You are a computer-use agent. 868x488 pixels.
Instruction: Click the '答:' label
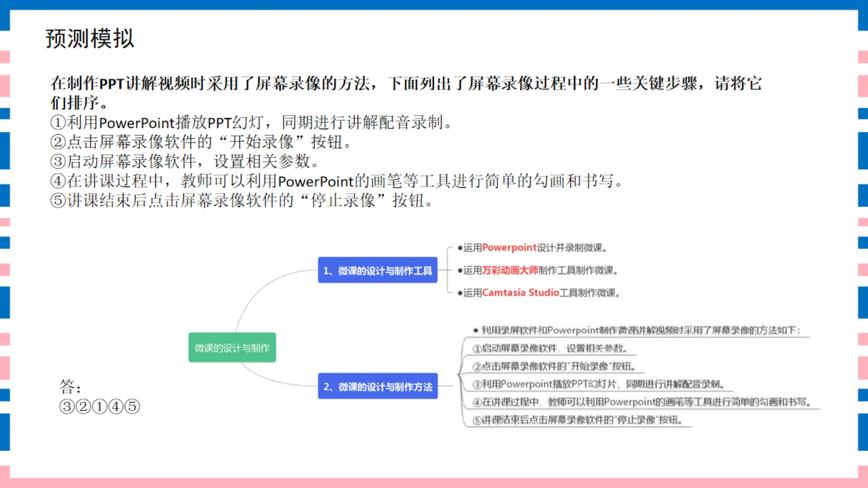[x=70, y=387]
